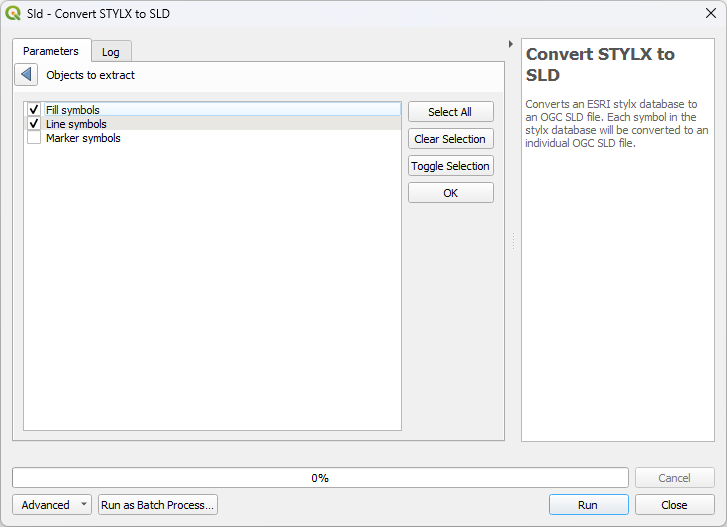Select the Line symbols list row text

point(76,124)
